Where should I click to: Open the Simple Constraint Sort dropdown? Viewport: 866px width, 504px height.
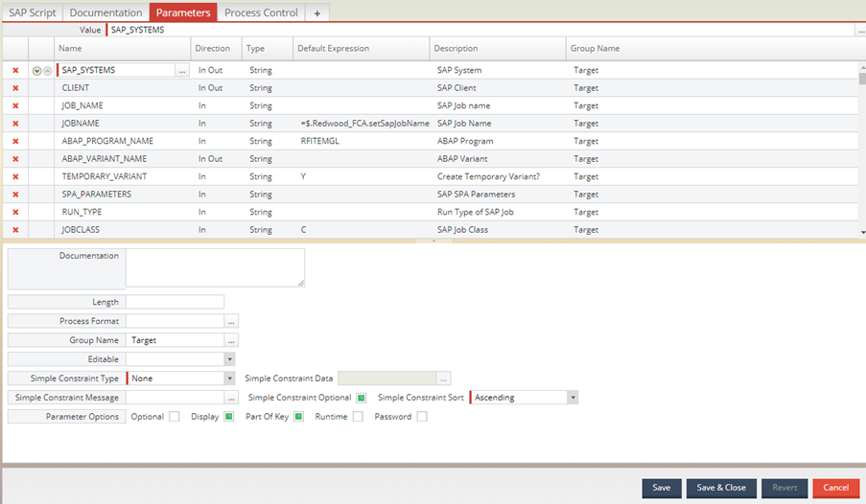click(x=573, y=398)
